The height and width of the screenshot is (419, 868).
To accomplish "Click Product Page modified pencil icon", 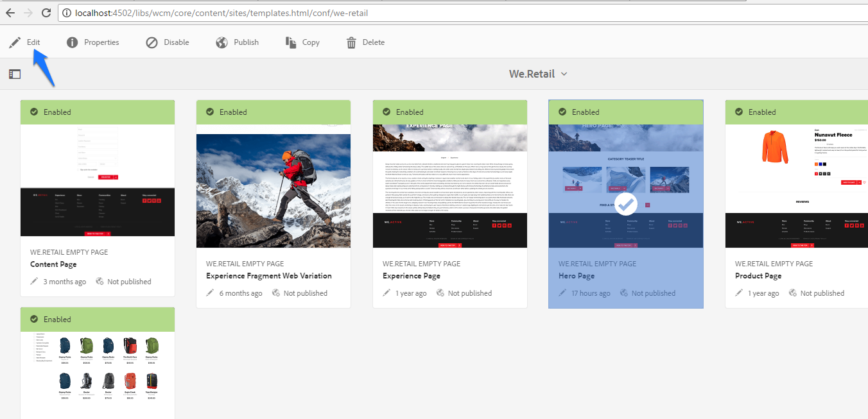I will (x=740, y=293).
